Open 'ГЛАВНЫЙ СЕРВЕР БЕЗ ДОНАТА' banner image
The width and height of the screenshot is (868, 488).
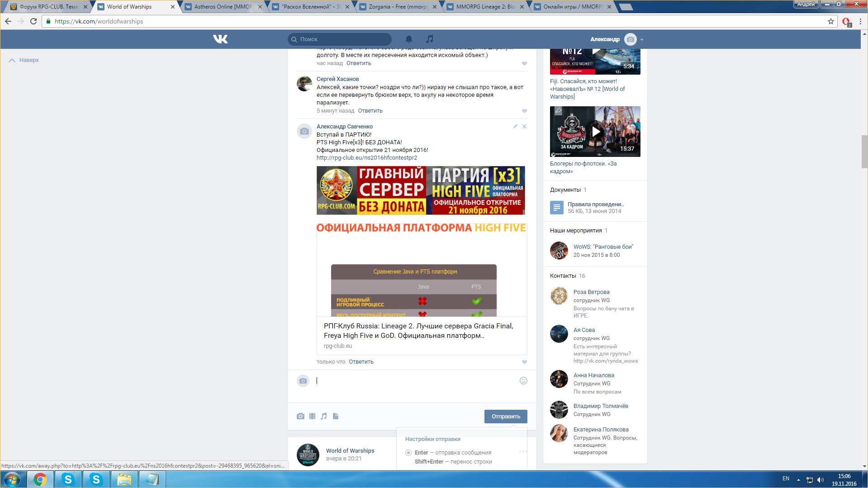(x=421, y=190)
